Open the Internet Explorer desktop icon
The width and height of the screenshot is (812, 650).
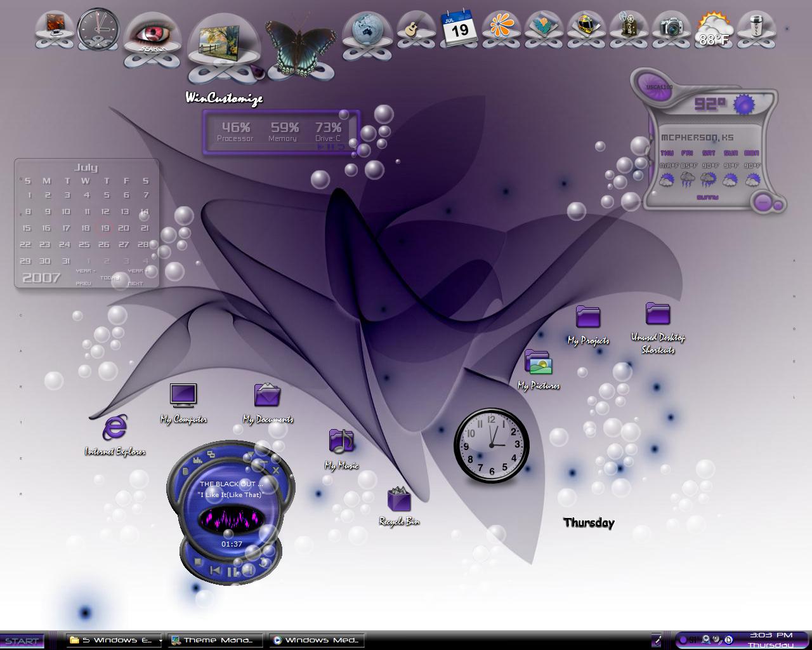115,435
